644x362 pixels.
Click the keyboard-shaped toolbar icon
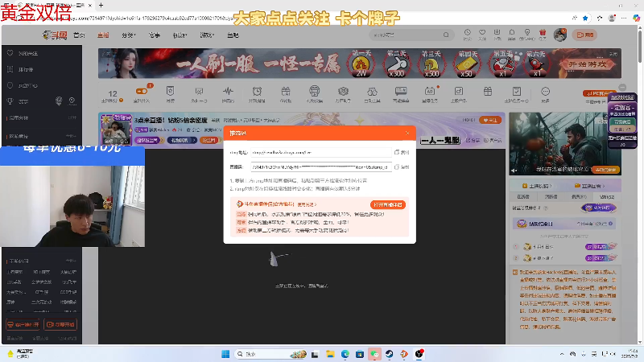pyautogui.click(x=401, y=91)
